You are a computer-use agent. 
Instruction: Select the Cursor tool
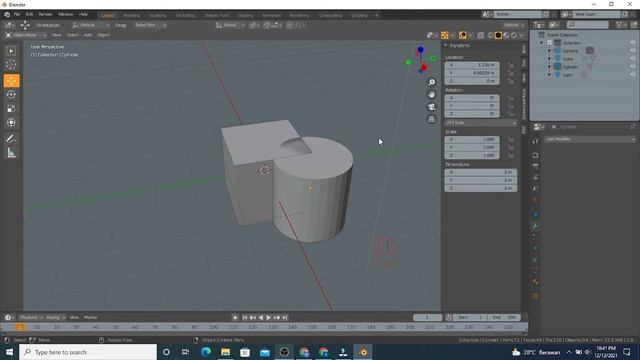tap(11, 64)
